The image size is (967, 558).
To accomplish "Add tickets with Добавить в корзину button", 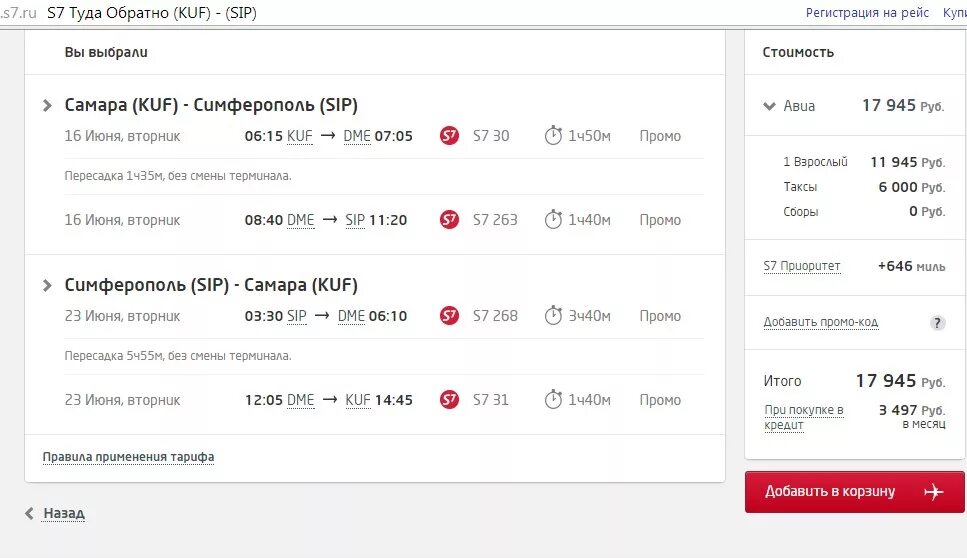I will [x=854, y=491].
